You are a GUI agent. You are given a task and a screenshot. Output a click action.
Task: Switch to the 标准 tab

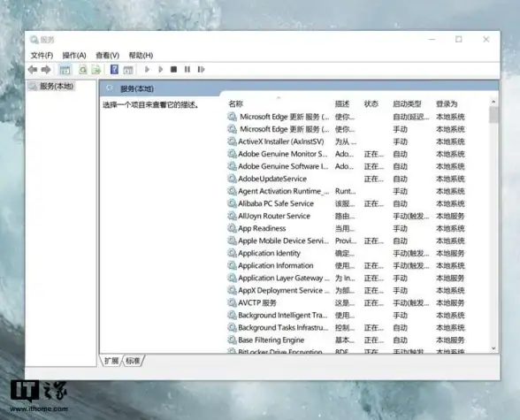pyautogui.click(x=133, y=361)
